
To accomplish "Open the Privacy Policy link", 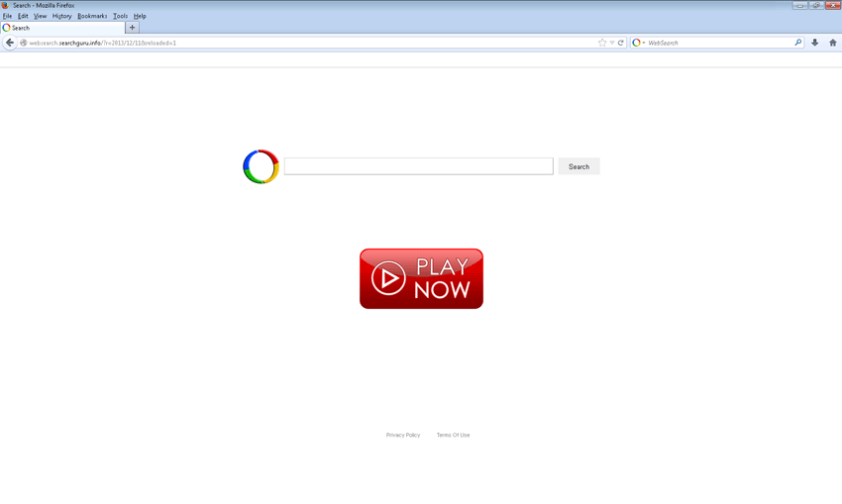I will pyautogui.click(x=403, y=435).
